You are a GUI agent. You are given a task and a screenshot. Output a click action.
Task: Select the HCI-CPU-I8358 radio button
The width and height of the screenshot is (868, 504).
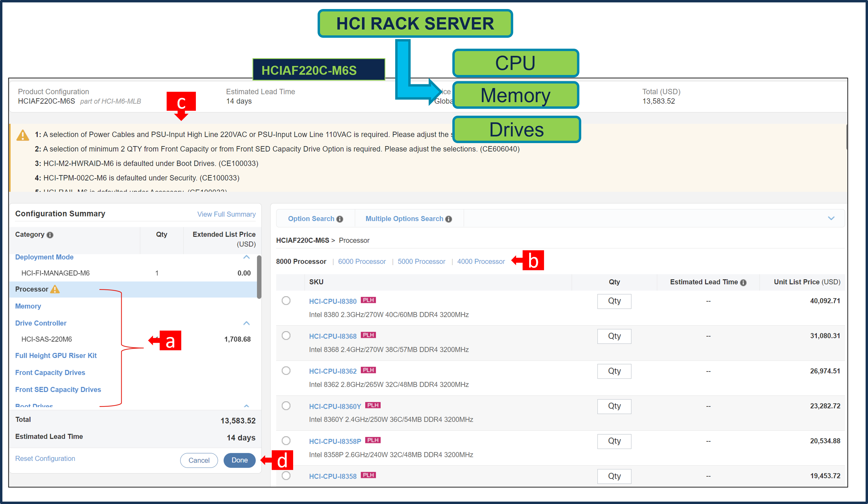click(286, 476)
